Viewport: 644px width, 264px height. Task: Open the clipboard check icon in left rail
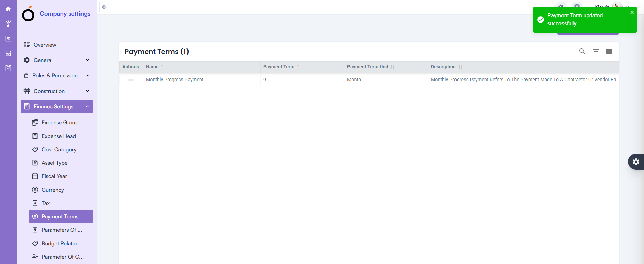click(8, 68)
